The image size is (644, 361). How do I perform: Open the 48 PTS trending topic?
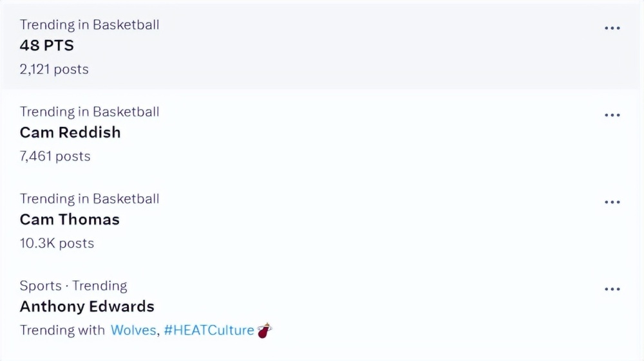(47, 45)
